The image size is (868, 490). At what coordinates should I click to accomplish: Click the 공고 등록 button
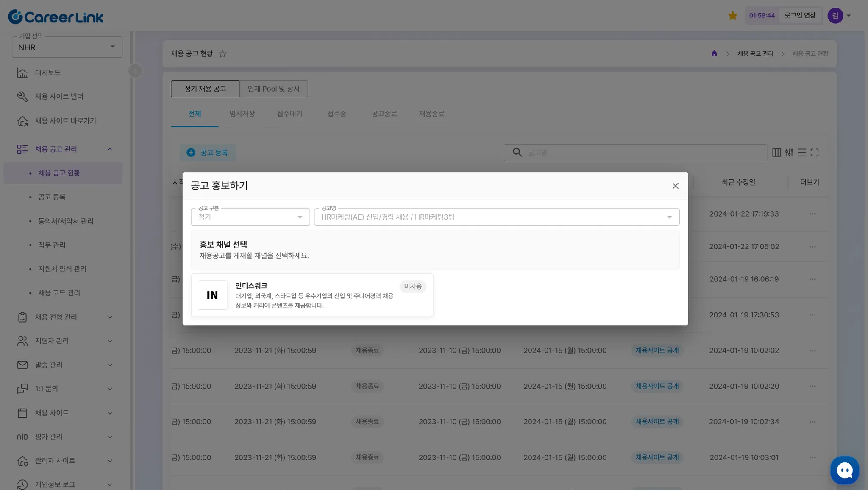pyautogui.click(x=208, y=153)
